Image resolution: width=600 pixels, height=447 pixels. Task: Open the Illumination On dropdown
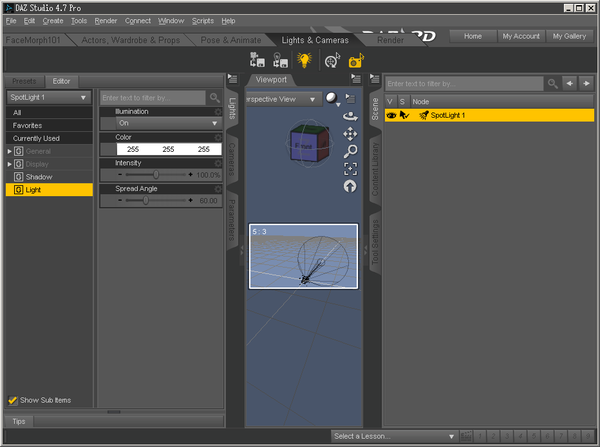point(168,123)
